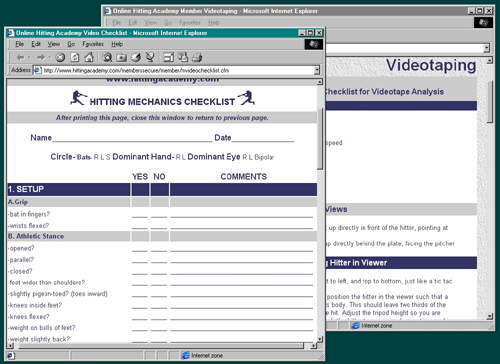Click the 'Dominant Eye' label text

pos(214,157)
